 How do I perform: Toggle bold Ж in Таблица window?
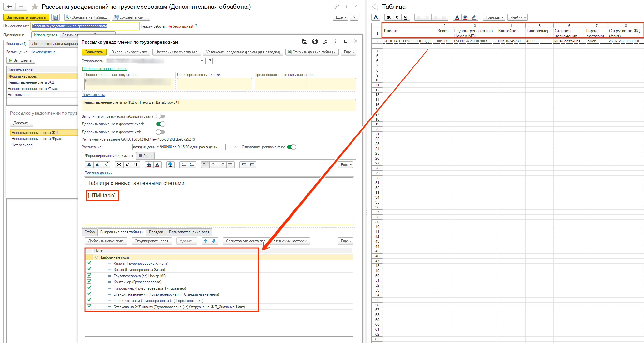point(389,17)
